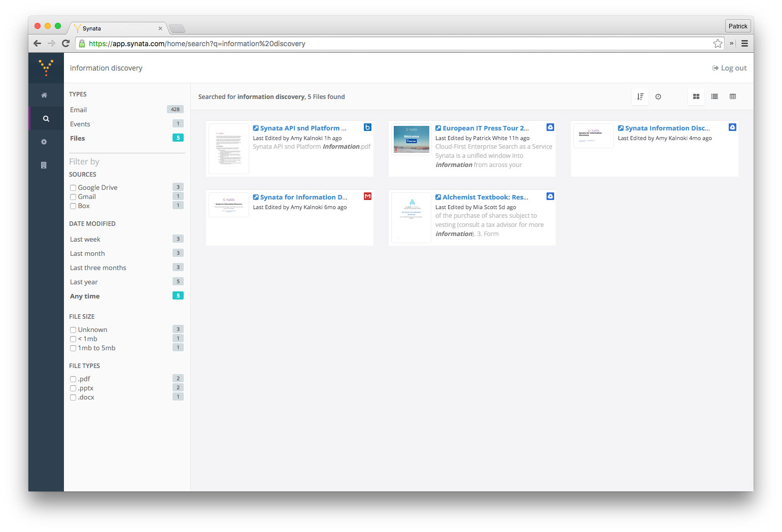Enable the Google Drive source filter

73,188
